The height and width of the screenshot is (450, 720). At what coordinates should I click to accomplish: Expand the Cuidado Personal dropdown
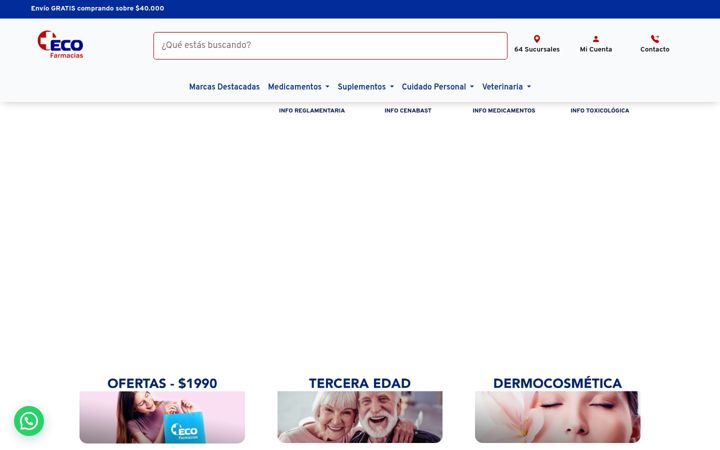(438, 87)
